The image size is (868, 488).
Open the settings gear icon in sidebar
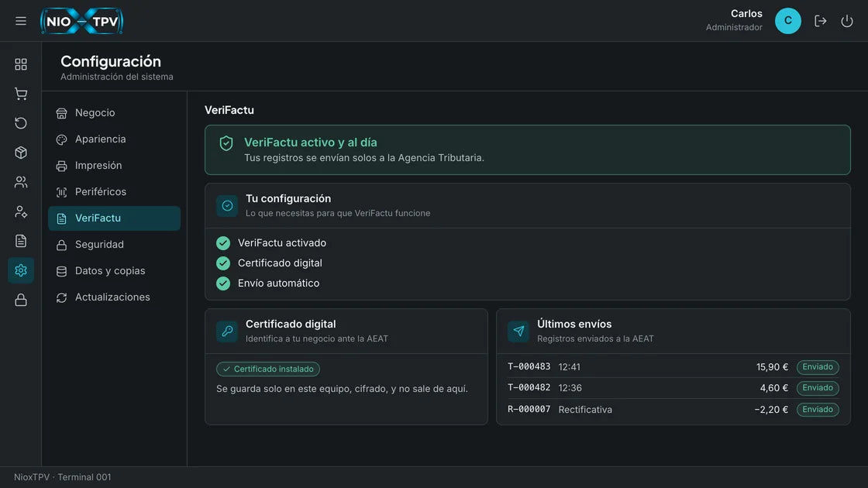coord(21,270)
